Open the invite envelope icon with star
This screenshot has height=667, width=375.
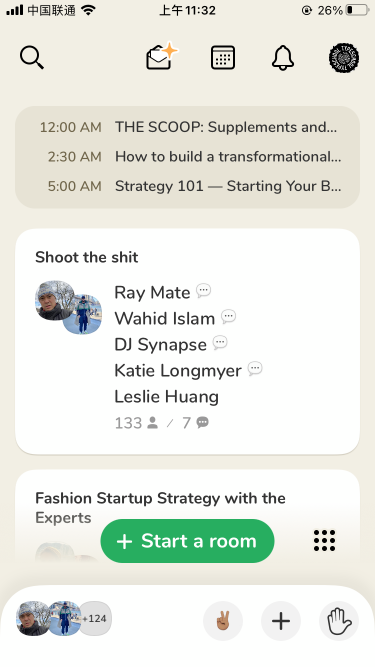(161, 56)
